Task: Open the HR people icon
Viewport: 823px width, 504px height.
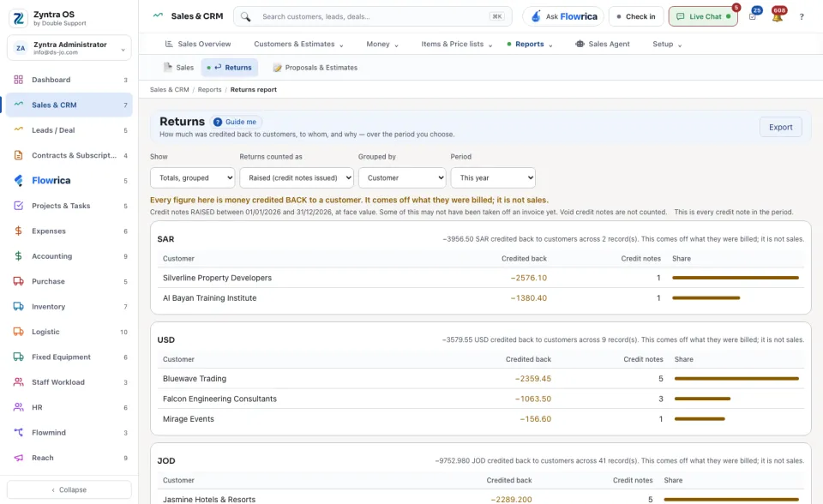Action: pos(18,407)
